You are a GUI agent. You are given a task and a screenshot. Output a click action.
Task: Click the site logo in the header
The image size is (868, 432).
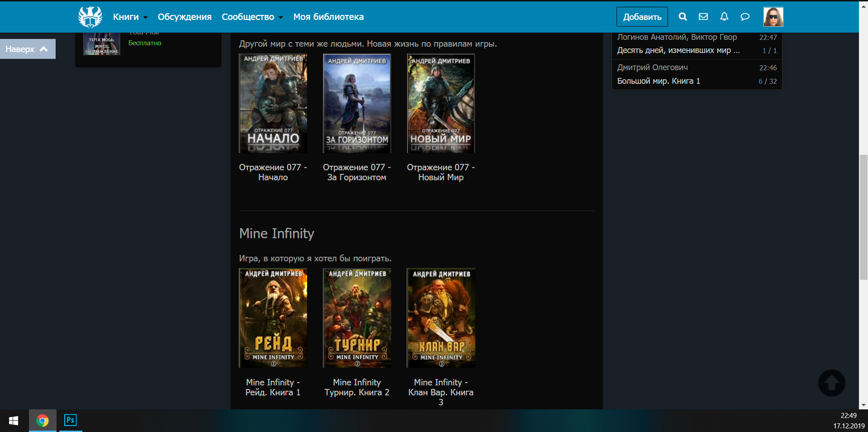pyautogui.click(x=90, y=17)
